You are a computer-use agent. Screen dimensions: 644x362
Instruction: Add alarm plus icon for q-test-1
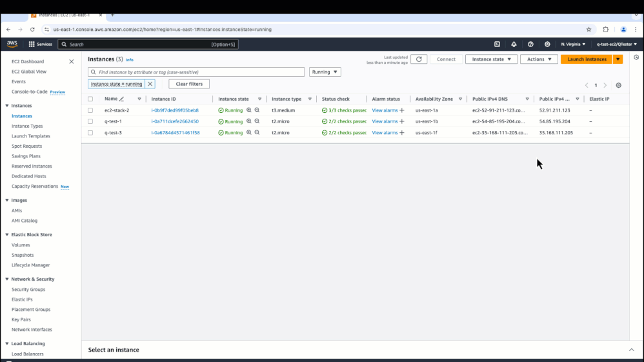(x=402, y=121)
